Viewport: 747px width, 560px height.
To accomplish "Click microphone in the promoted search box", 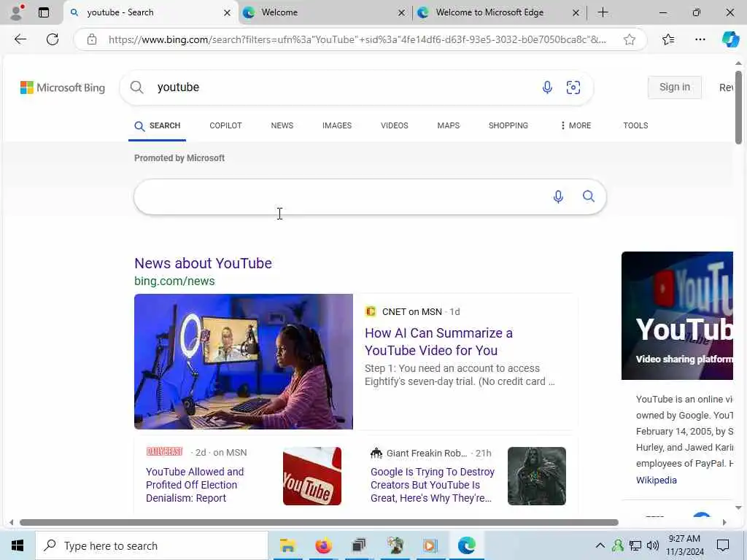I will (558, 196).
